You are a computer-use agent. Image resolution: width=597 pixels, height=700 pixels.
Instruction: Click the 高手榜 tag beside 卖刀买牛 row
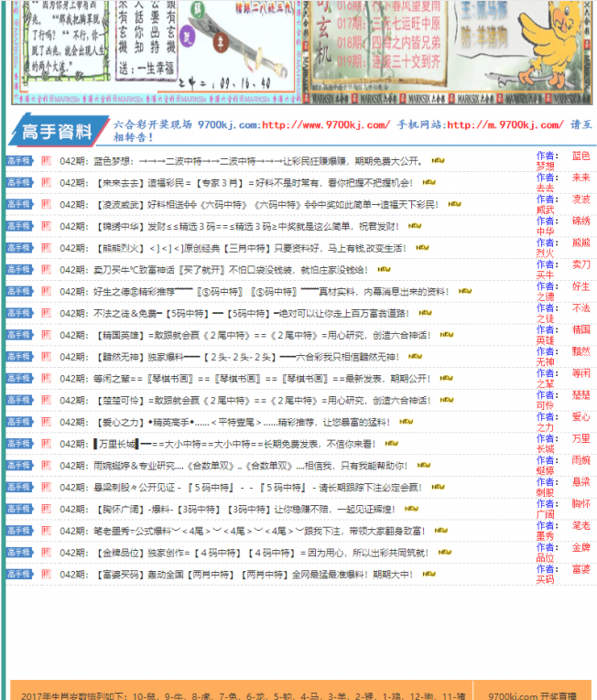click(x=19, y=270)
